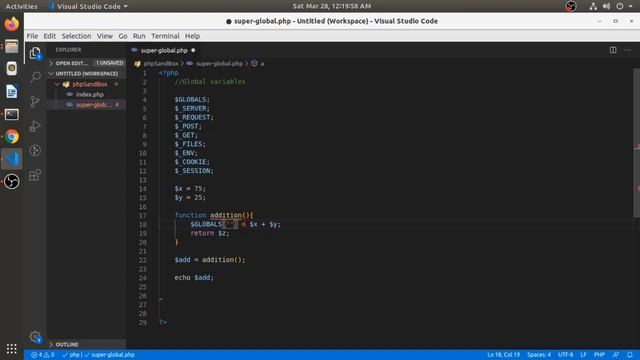The height and width of the screenshot is (360, 640).
Task: Open the volume indicator in top bar
Action: 606,6
